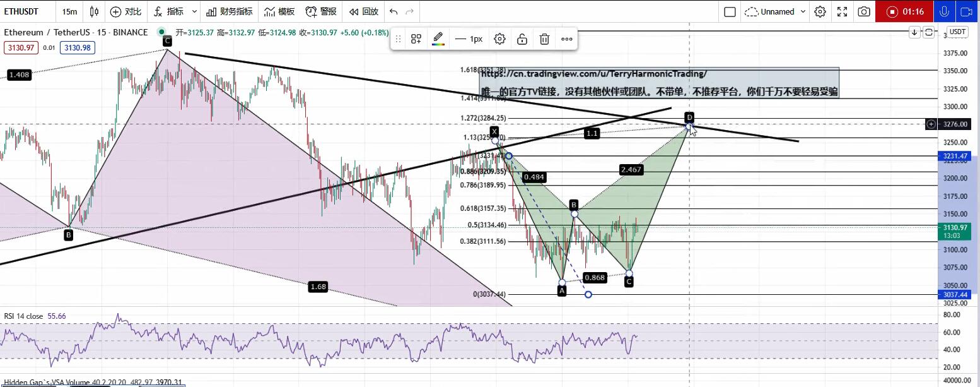The height and width of the screenshot is (387, 980).
Task: Start 回放 bar replay
Action: click(364, 11)
